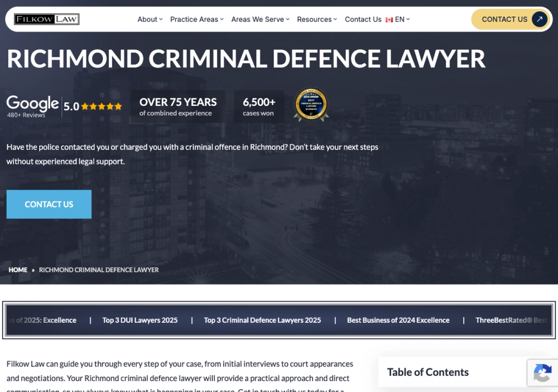Click the Table of Contents heading
Screen dimensions: 558x392
tap(428, 372)
